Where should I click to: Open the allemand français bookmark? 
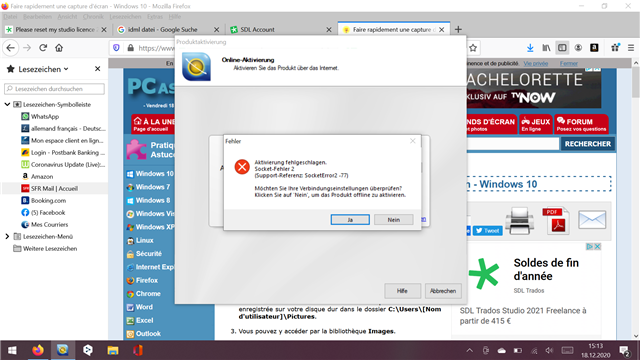coord(68,128)
